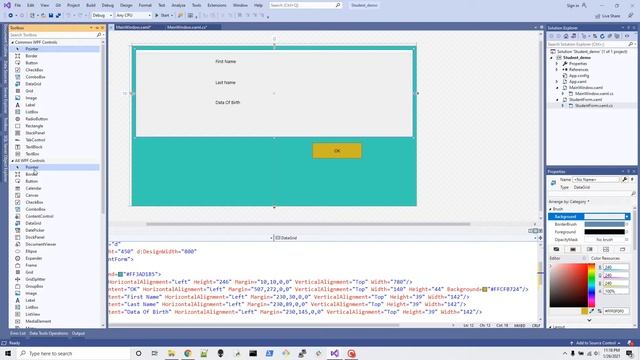Switch to the MainWindow.xaml.cs document tab
The height and width of the screenshot is (360, 640).
[187, 27]
